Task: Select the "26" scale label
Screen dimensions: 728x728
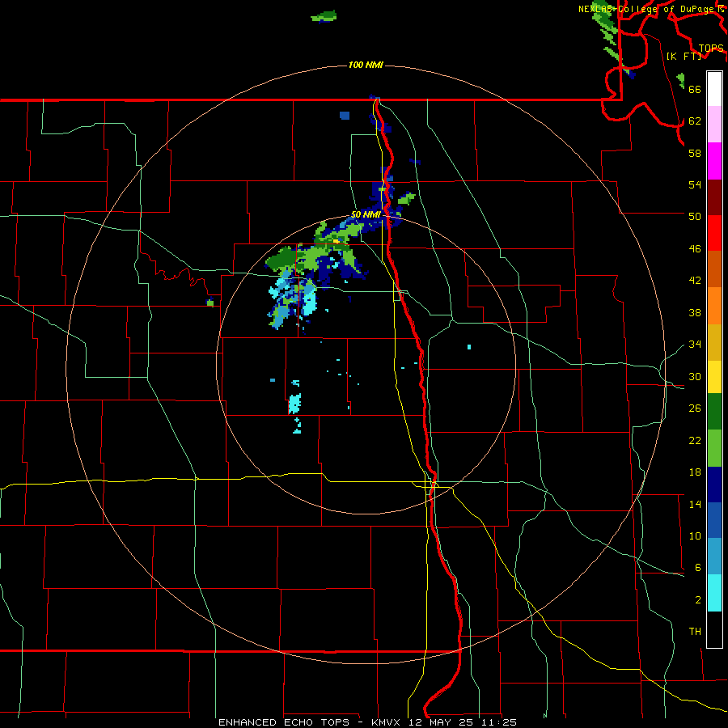Action: coord(695,408)
